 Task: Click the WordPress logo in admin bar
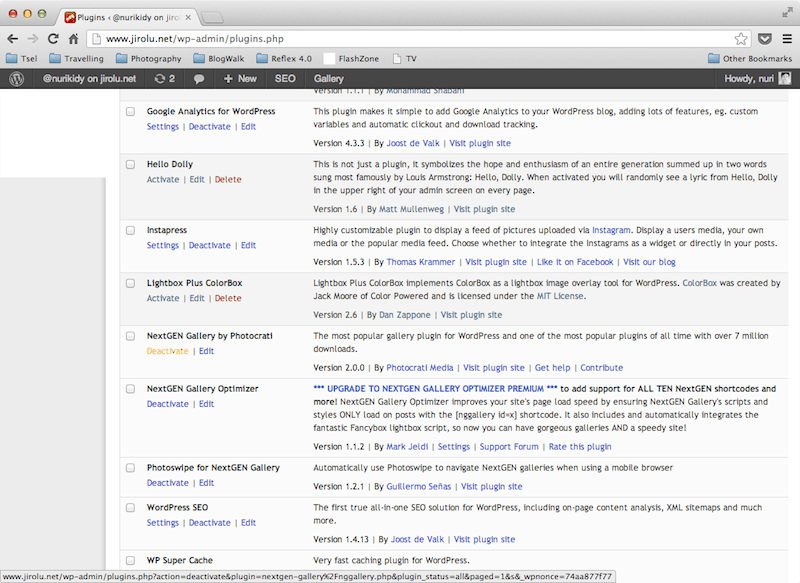click(16, 78)
